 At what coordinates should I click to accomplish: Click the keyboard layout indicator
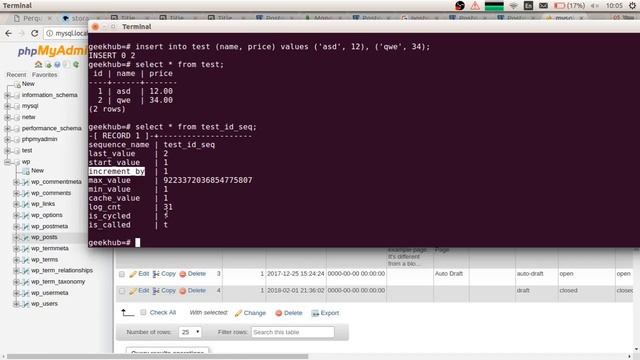pyautogui.click(x=529, y=6)
